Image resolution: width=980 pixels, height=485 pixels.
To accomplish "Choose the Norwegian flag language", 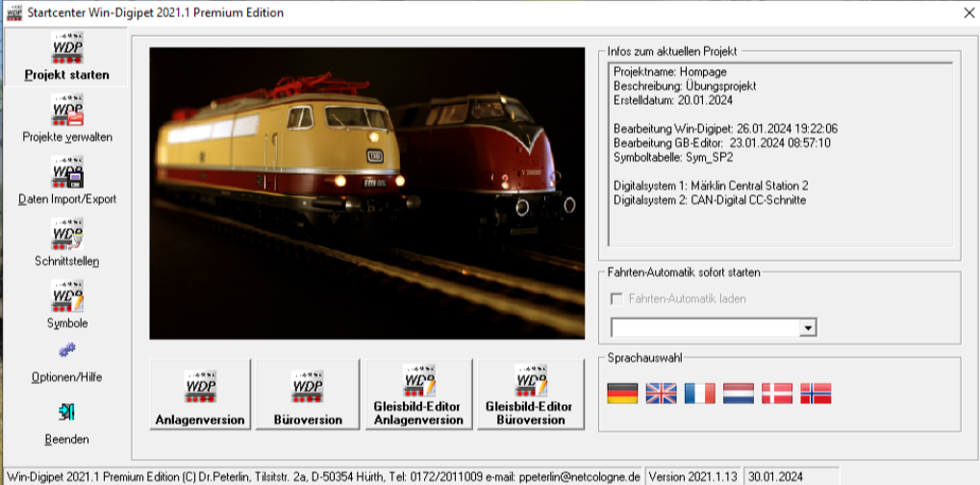I will pos(816,393).
